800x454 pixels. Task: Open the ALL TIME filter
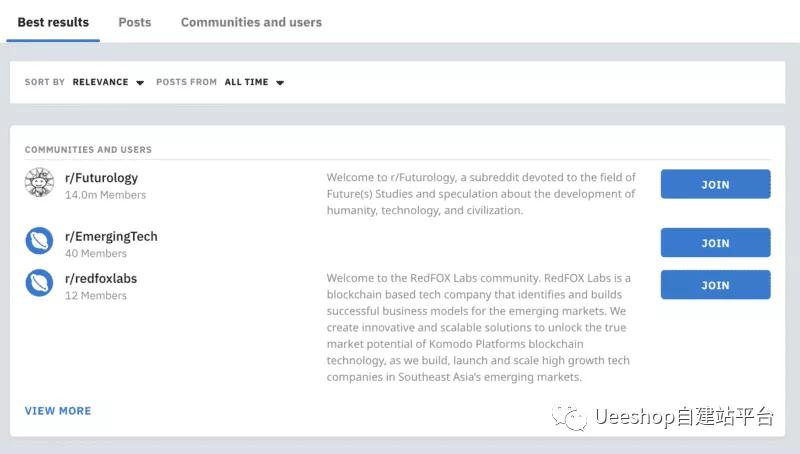click(246, 82)
